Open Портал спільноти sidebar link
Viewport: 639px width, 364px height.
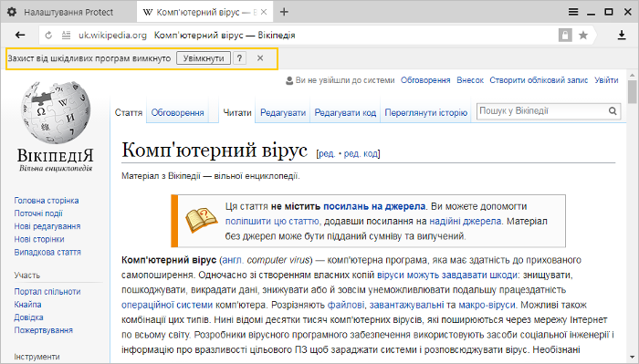tap(47, 292)
